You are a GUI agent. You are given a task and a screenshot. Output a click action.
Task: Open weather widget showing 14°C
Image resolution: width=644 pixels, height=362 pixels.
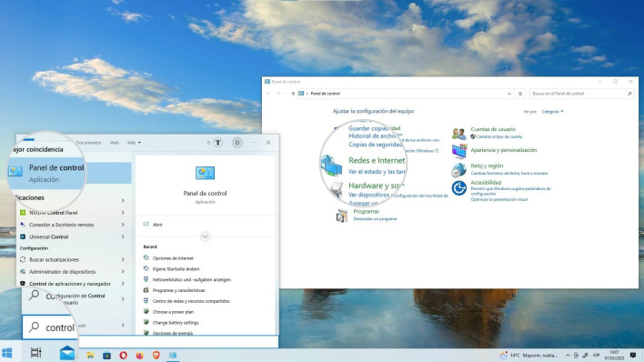pos(528,356)
